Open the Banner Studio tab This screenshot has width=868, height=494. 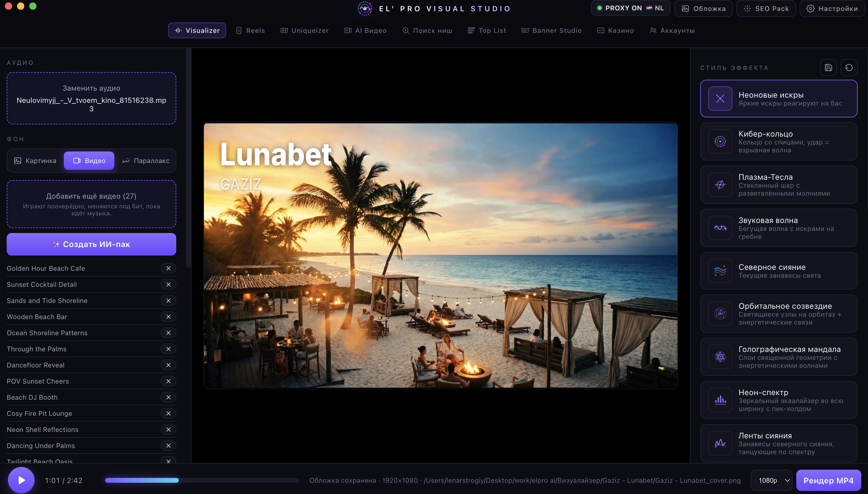click(x=551, y=30)
